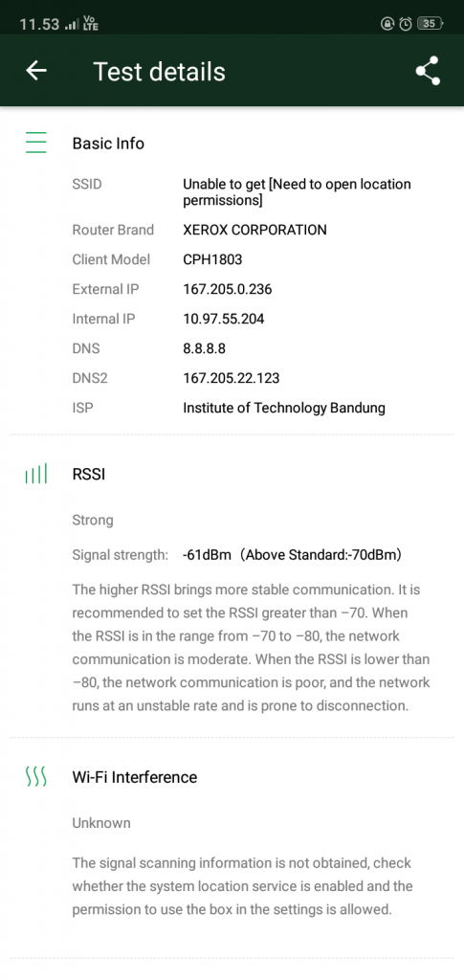Viewport: 464px width, 980px height.
Task: Tap the battery indicator in status bar
Action: [x=431, y=24]
